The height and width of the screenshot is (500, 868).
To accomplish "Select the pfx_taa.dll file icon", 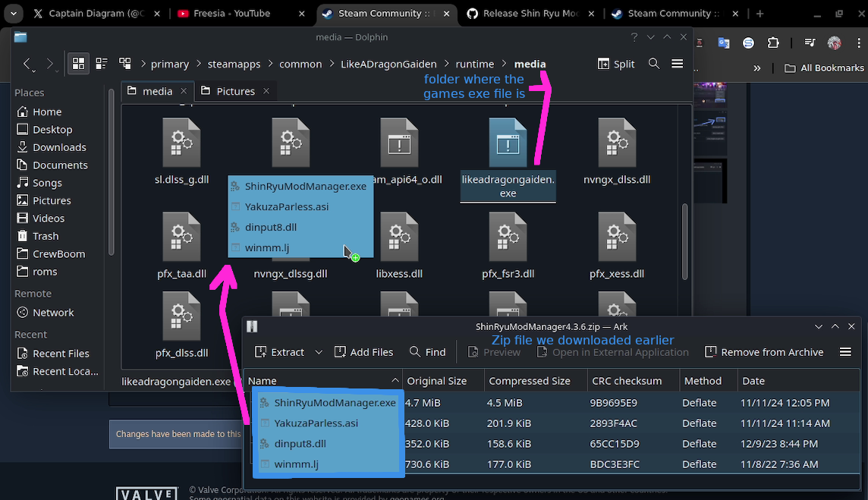I will 181,237.
